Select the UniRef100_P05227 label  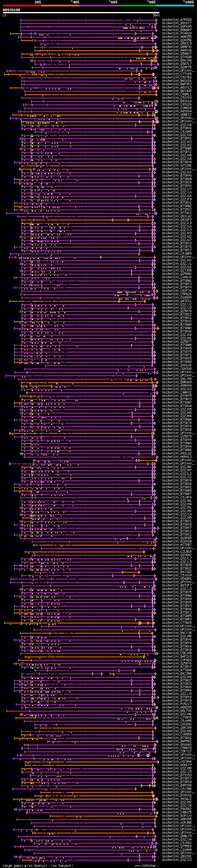tap(177, 704)
